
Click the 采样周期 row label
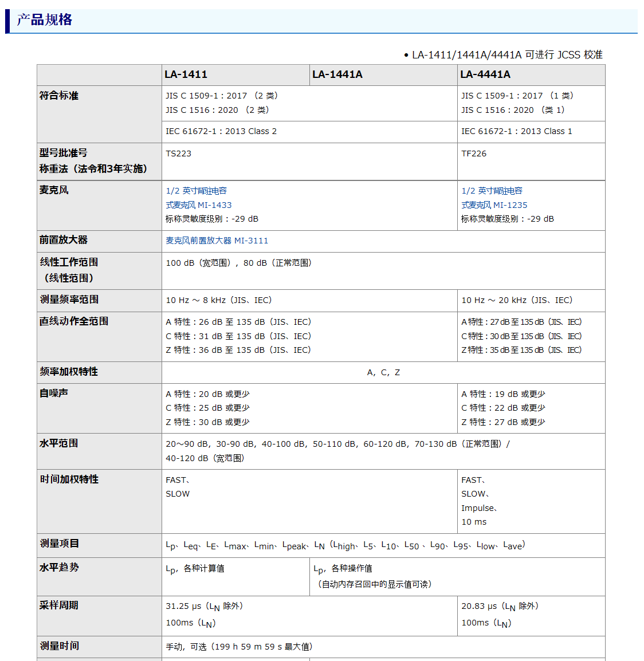click(x=59, y=605)
